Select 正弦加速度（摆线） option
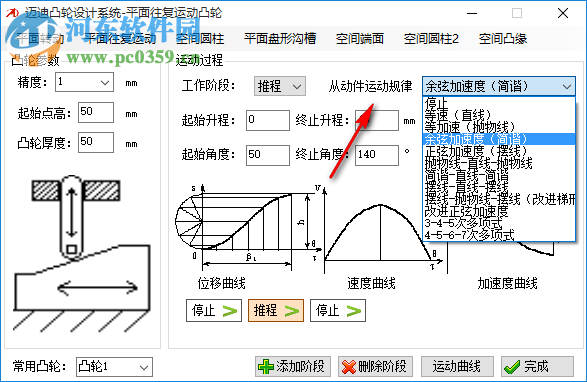The image size is (587, 382). tap(499, 151)
